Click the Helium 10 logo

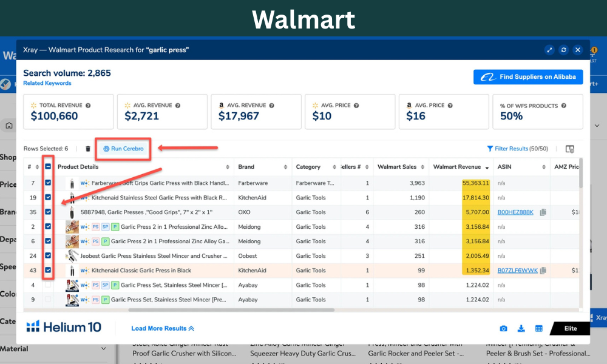point(64,327)
